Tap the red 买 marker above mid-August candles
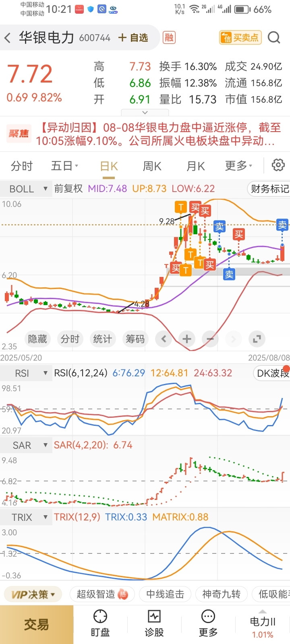This screenshot has height=644, width=290. click(x=239, y=234)
